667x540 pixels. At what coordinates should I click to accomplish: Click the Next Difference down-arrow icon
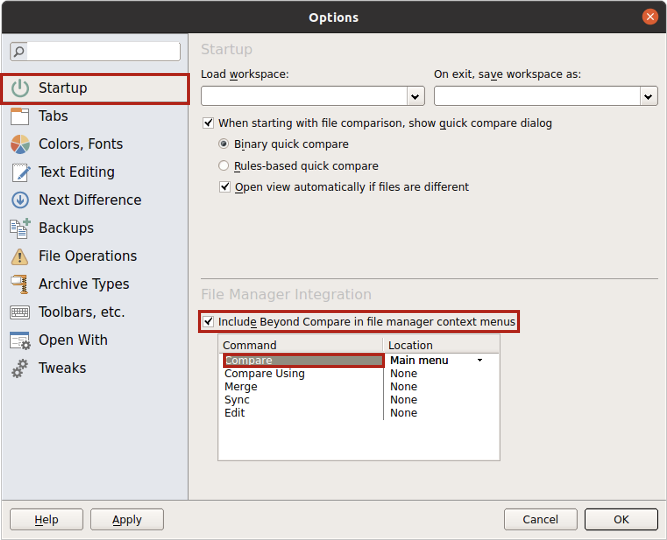pos(20,200)
